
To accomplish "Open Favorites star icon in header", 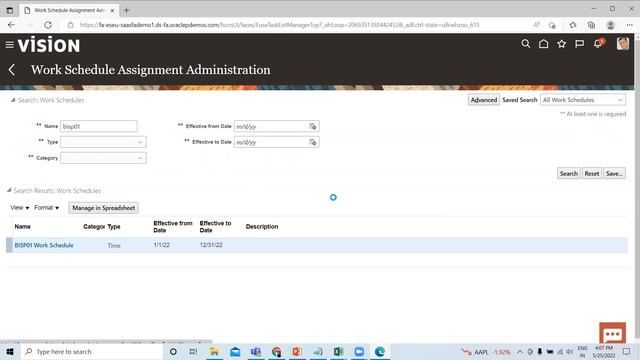I will [x=562, y=44].
